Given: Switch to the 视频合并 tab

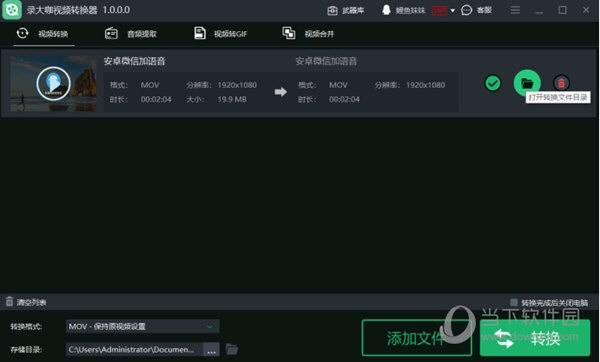Looking at the screenshot, I should point(308,34).
